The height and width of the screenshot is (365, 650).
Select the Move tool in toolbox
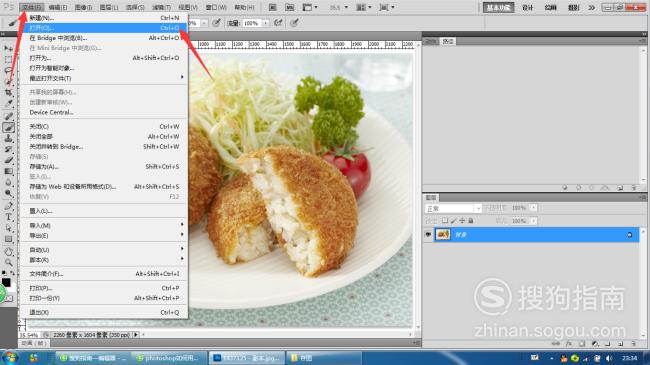coord(8,49)
